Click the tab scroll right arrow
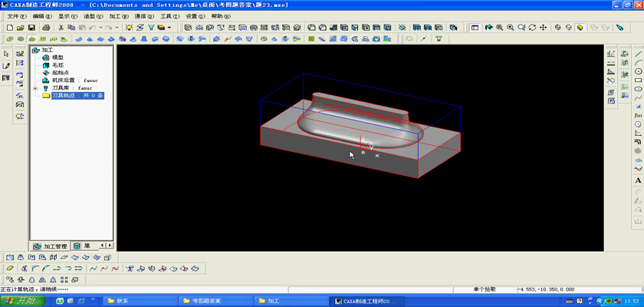This screenshot has width=644, height=307. coord(110,246)
